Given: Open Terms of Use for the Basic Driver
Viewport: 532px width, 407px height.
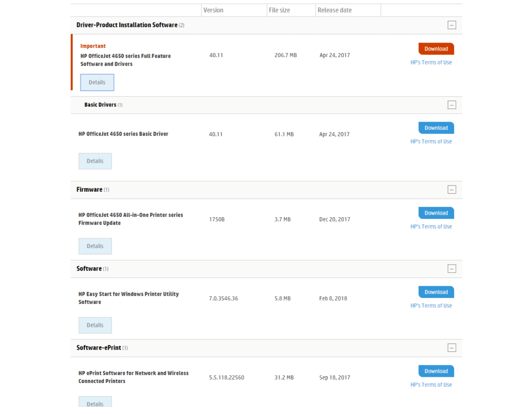Looking at the screenshot, I should 431,141.
